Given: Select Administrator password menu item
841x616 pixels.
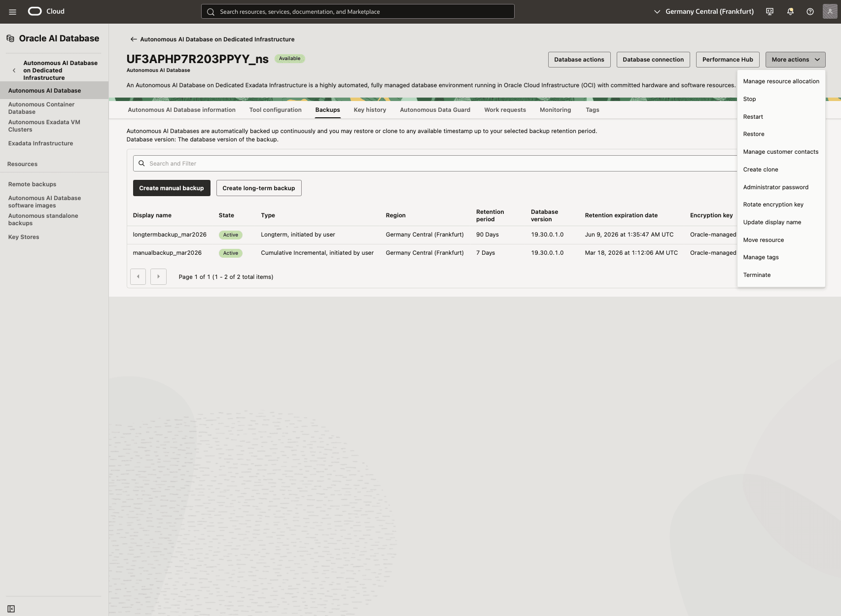Looking at the screenshot, I should coord(781,187).
